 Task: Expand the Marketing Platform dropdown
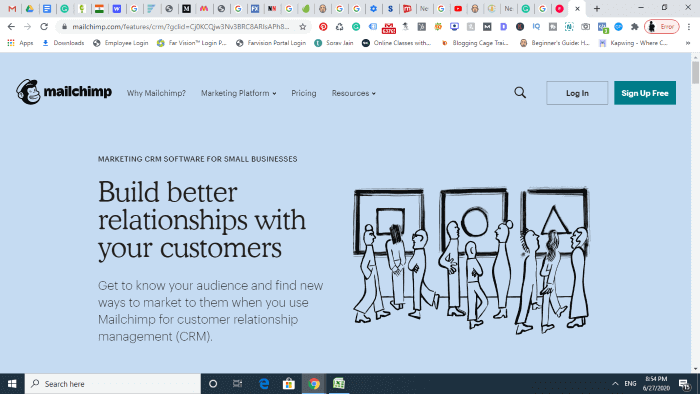click(238, 93)
